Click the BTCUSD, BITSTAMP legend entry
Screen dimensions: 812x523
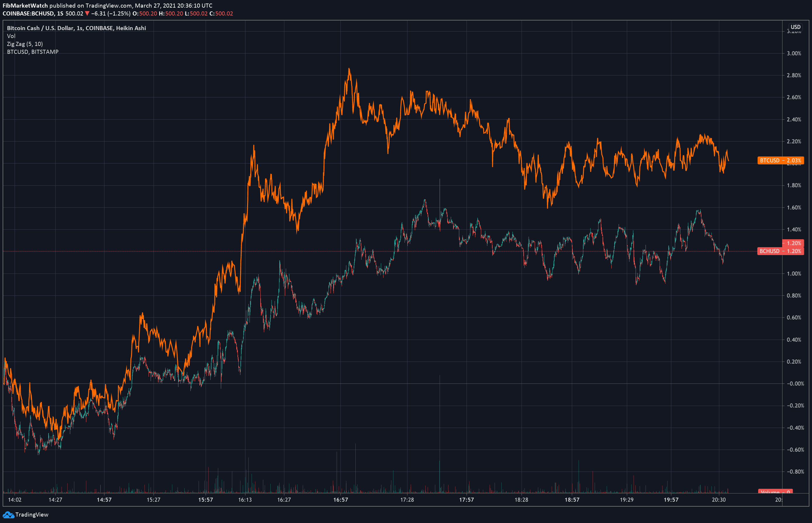(32, 51)
